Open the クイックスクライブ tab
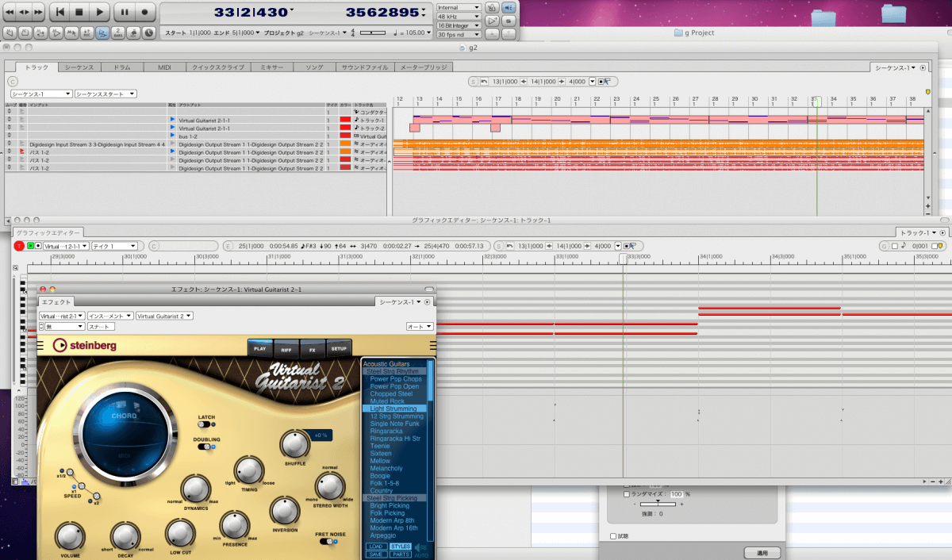The image size is (952, 560). pos(218,68)
